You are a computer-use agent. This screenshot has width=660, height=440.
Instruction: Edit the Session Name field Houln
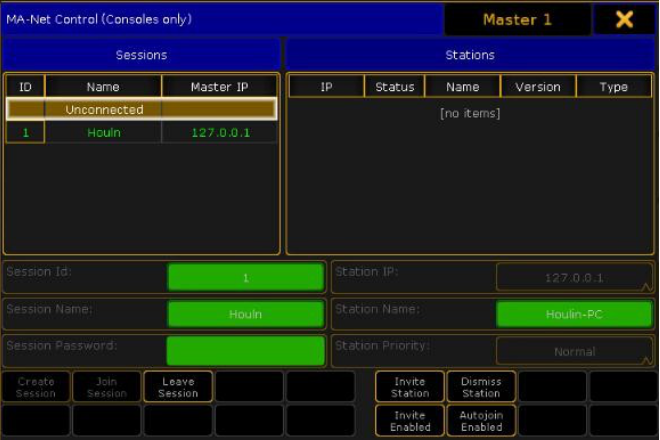pyautogui.click(x=246, y=314)
